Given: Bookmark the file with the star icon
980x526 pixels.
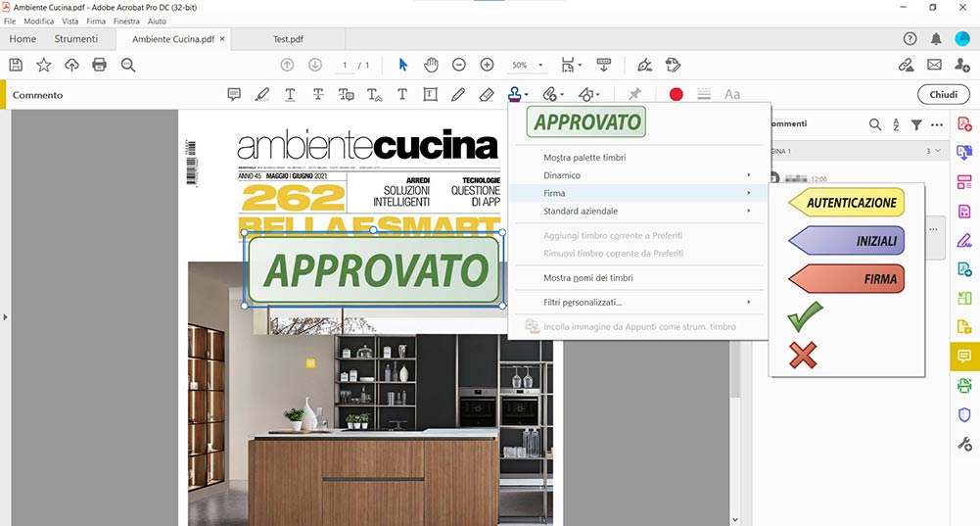Looking at the screenshot, I should (44, 65).
